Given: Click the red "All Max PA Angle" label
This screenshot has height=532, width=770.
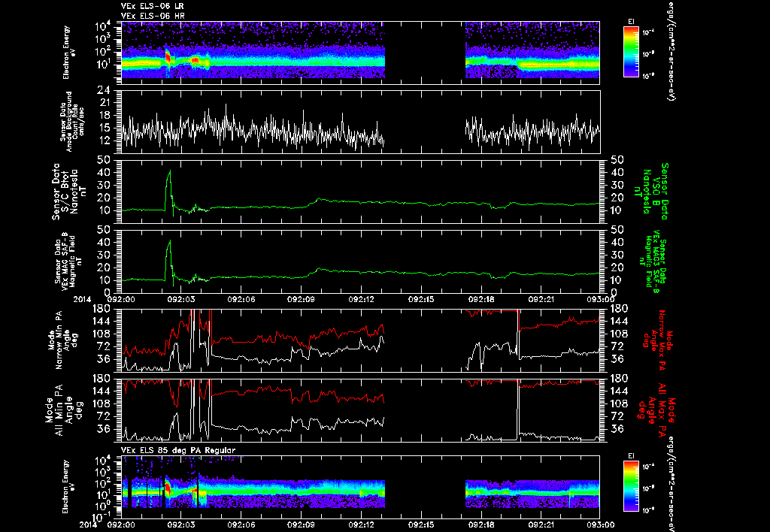Looking at the screenshot, I should tap(656, 409).
